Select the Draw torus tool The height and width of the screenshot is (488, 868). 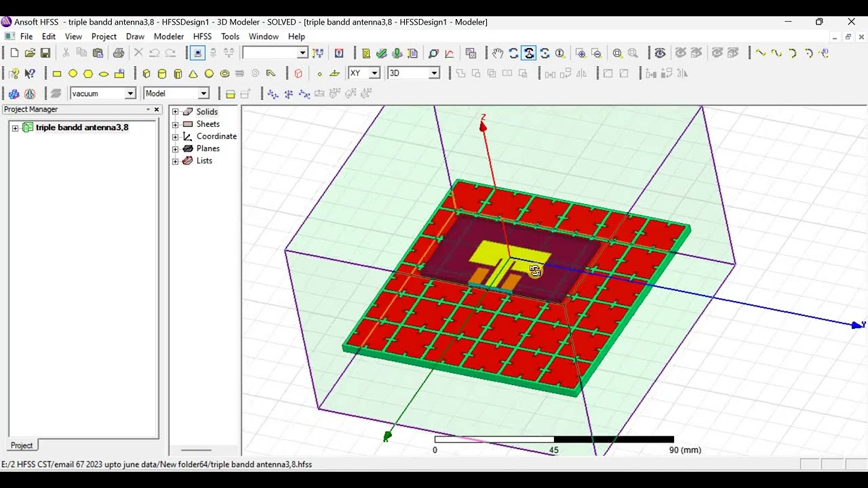coord(224,74)
